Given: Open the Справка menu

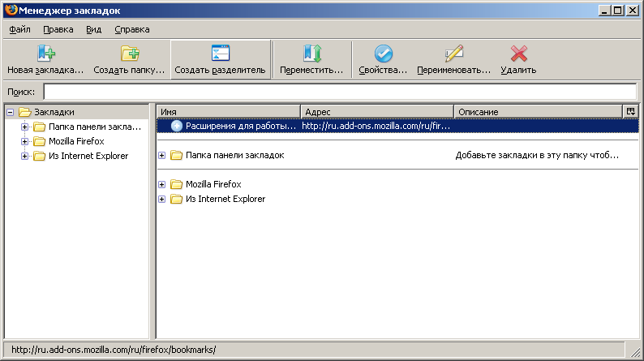Looking at the screenshot, I should point(132,29).
